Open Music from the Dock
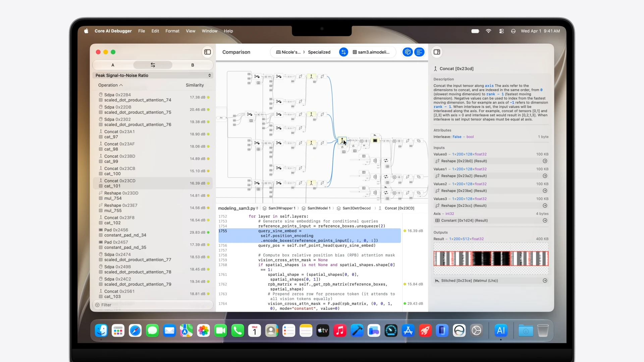This screenshot has width=644, height=362. pos(340,331)
